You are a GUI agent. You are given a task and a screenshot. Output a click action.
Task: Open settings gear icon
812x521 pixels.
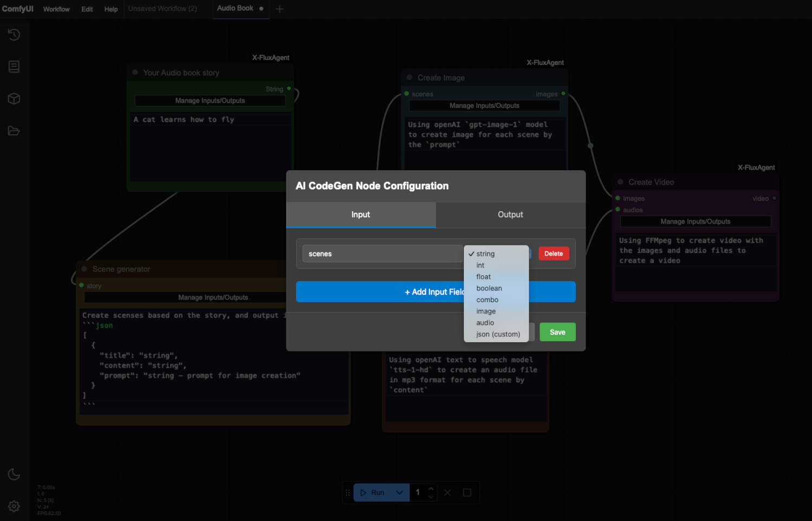(x=14, y=506)
